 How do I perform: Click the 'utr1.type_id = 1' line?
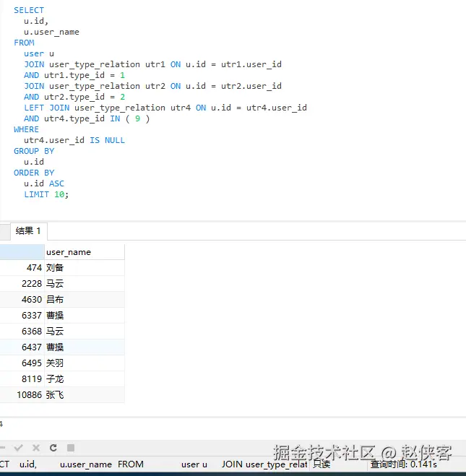click(74, 75)
